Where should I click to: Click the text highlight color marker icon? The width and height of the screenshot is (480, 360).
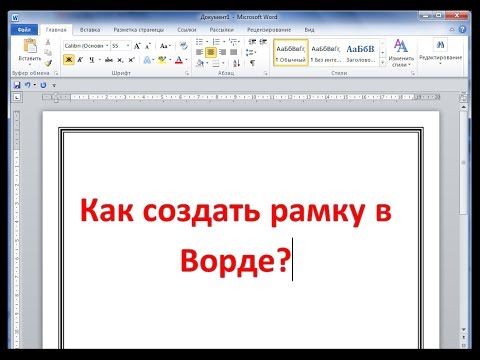pos(162,60)
